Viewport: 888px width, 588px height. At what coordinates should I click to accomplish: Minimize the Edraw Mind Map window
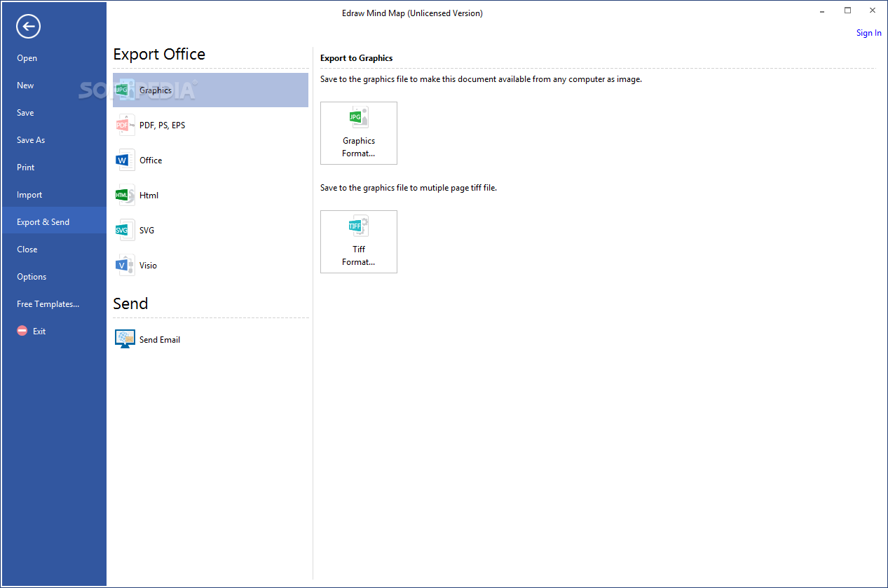(822, 11)
